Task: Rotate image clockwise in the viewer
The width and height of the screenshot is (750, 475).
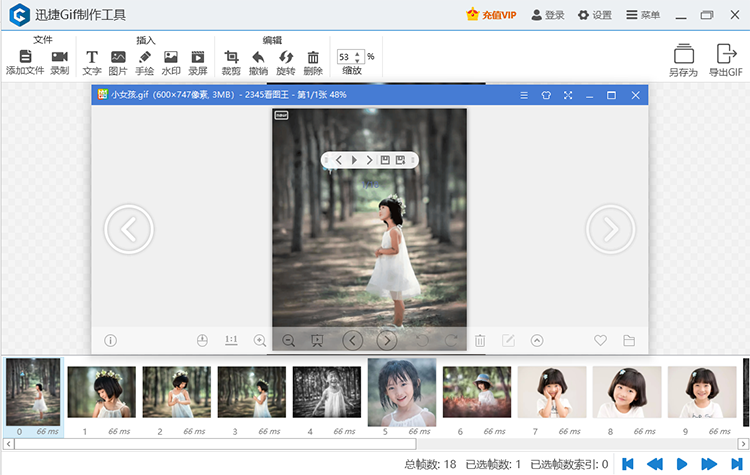Action: click(x=451, y=341)
